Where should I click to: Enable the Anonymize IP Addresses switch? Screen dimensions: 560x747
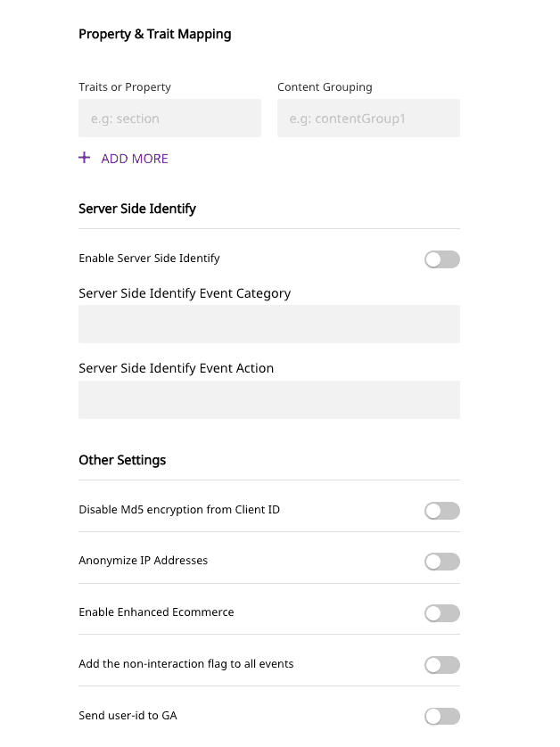pos(442,562)
